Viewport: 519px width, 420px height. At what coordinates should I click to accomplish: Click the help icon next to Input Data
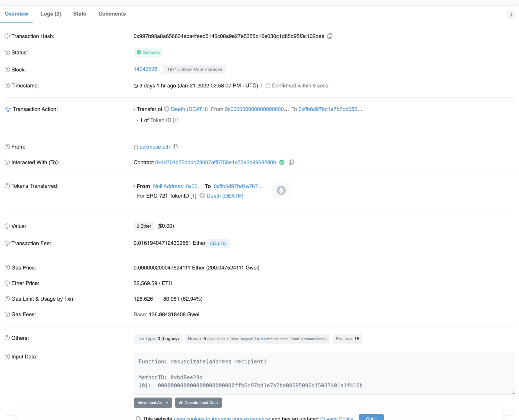coord(7,356)
